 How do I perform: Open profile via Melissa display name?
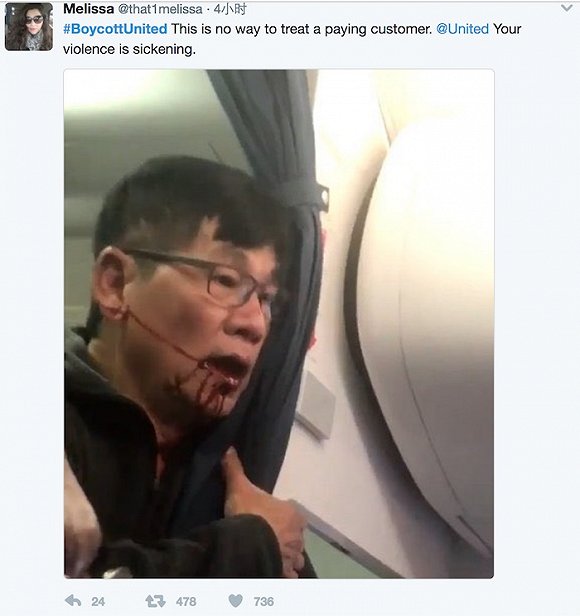pos(88,9)
